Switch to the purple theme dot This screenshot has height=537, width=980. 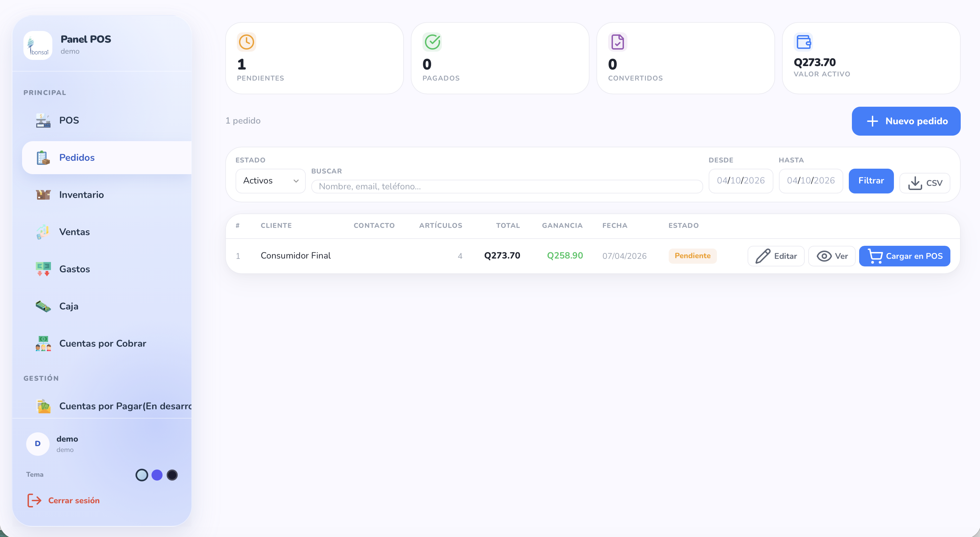pos(157,475)
